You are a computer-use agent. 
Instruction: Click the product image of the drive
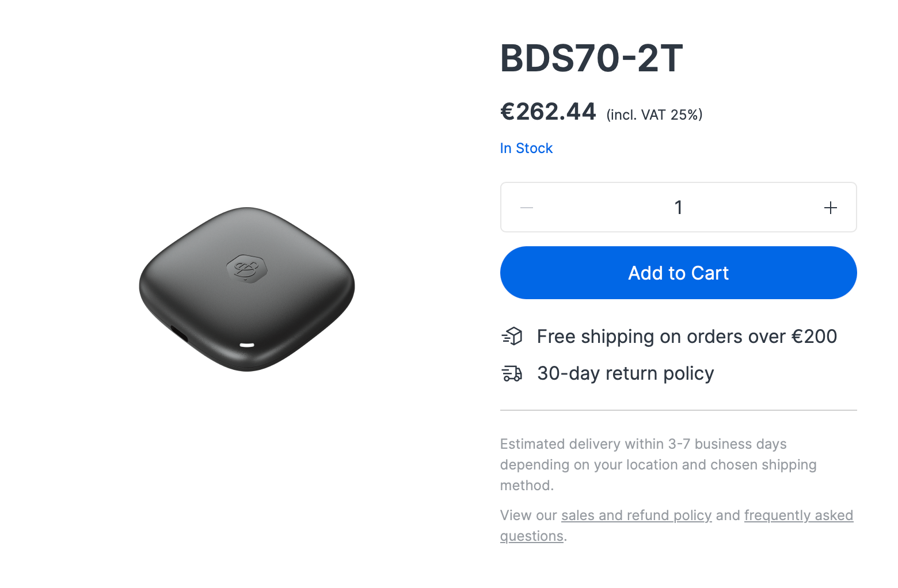[247, 289]
